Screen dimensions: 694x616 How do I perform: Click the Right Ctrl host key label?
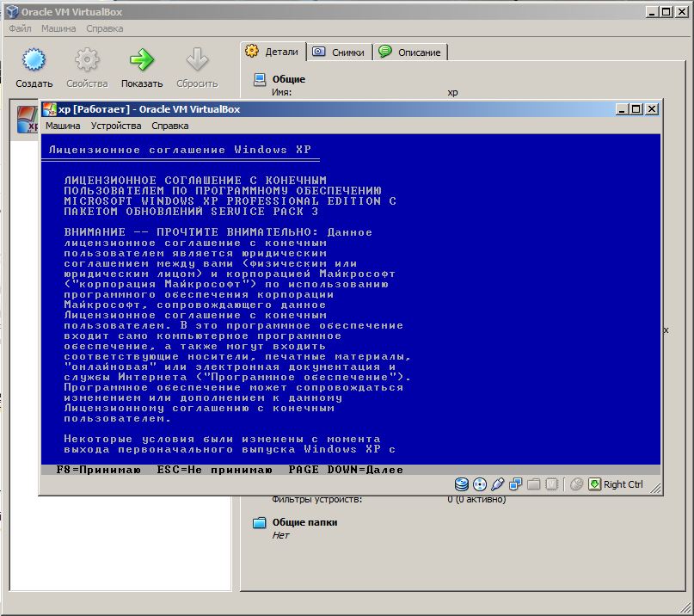point(623,484)
